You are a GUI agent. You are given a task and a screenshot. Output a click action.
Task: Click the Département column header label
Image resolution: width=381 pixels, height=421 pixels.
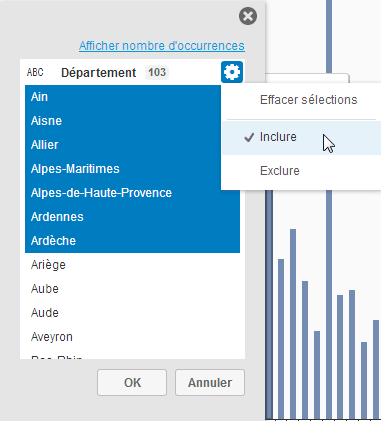click(99, 73)
